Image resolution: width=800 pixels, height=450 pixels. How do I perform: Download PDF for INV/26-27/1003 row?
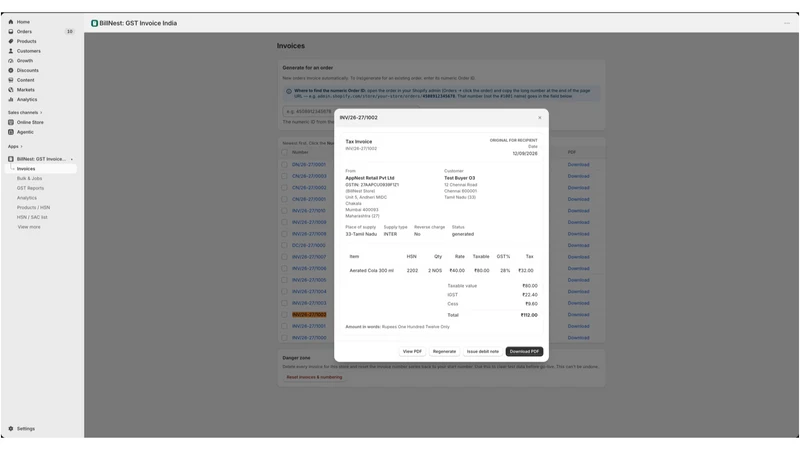tap(579, 303)
